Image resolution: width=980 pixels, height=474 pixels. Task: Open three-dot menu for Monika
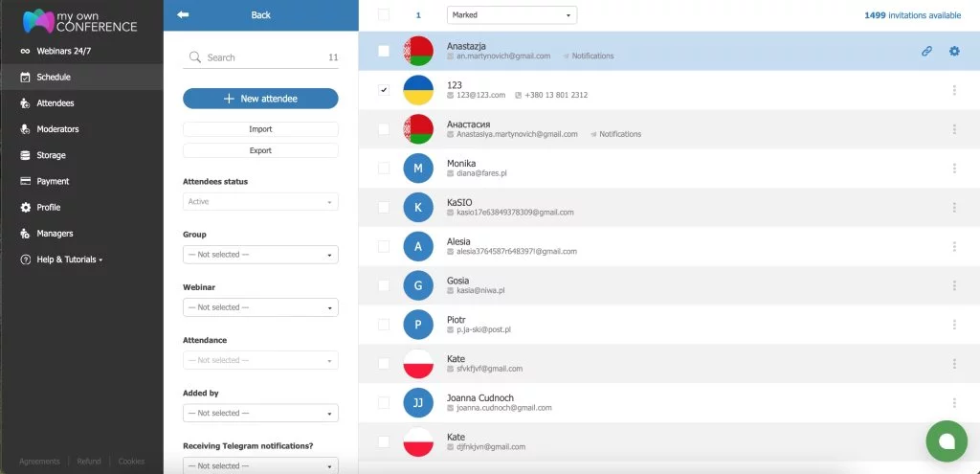point(954,169)
